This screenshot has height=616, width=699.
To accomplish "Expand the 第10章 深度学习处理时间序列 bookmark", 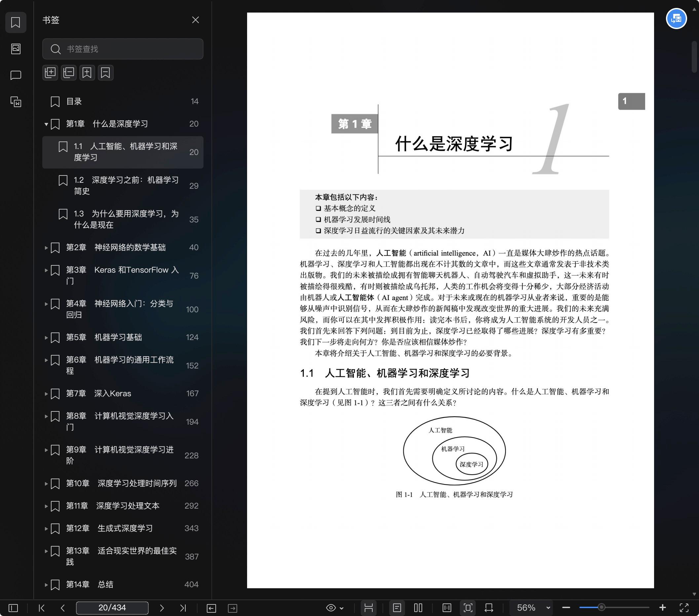I will pyautogui.click(x=46, y=483).
